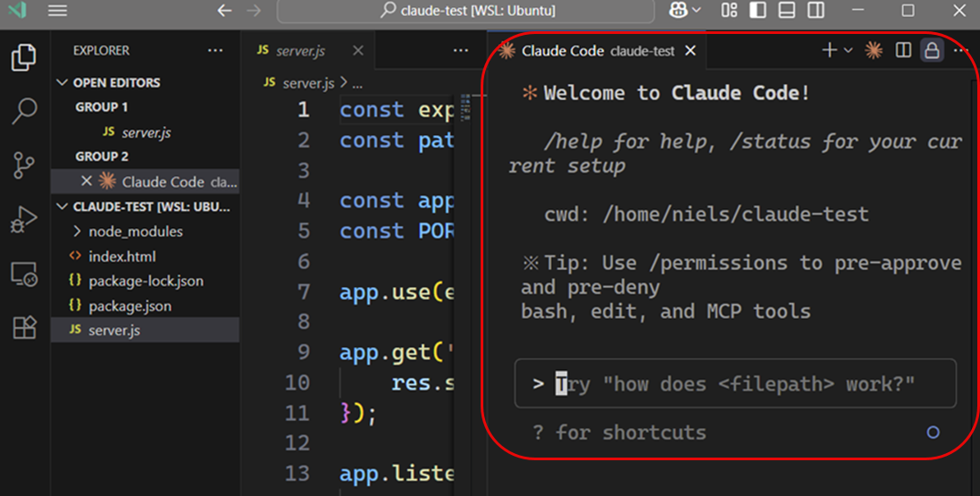The image size is (980, 496).
Task: Open the hamburger application menu
Action: (57, 10)
